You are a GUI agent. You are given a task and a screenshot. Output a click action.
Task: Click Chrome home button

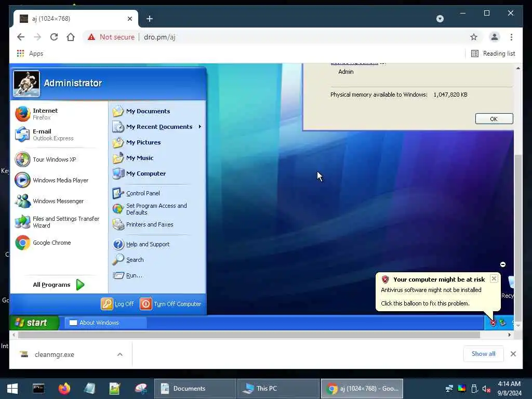[71, 37]
